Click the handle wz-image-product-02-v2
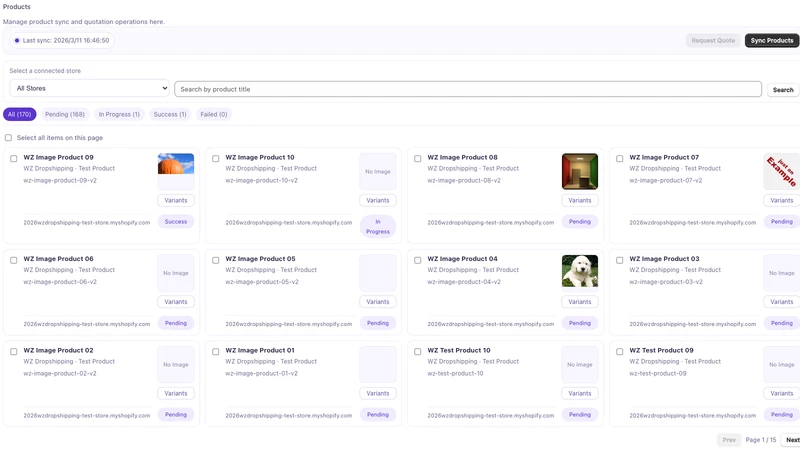The width and height of the screenshot is (800, 450). (x=60, y=373)
